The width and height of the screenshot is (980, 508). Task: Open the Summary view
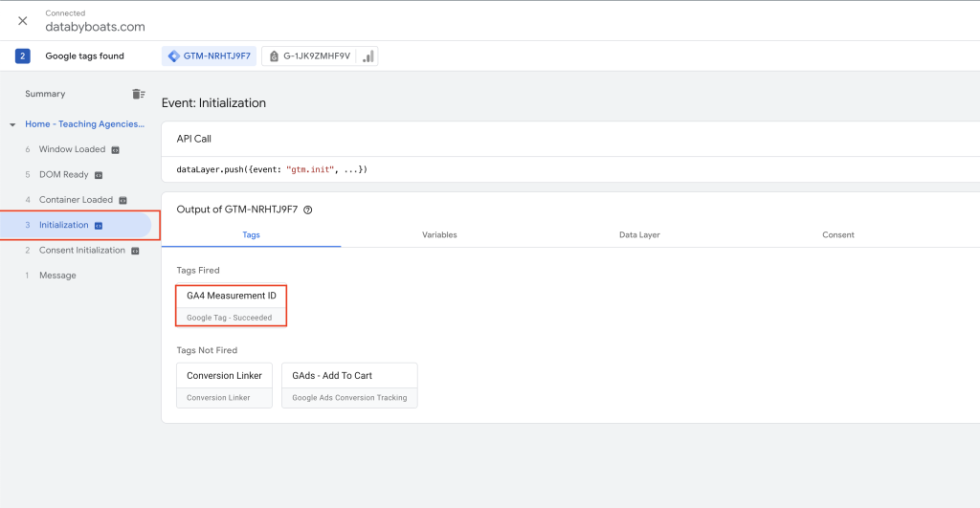click(x=45, y=94)
